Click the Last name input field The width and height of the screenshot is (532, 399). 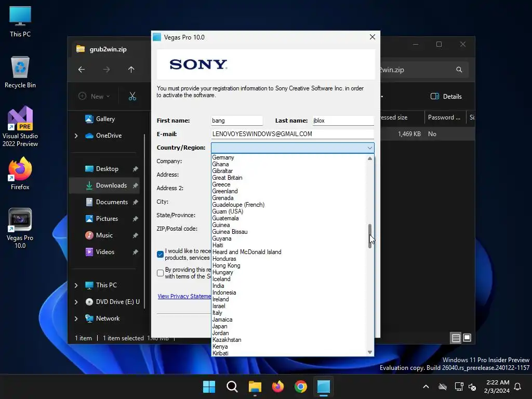(343, 121)
